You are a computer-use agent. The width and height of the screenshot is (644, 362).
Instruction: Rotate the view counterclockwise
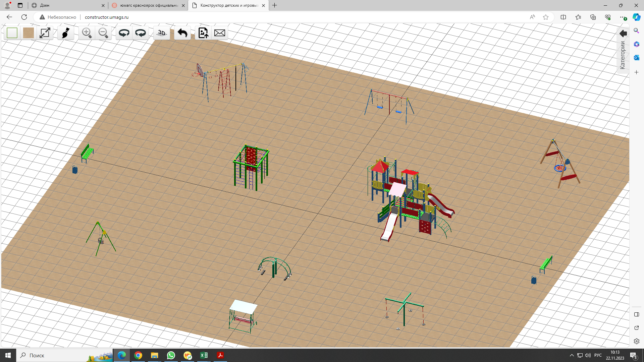tap(124, 33)
